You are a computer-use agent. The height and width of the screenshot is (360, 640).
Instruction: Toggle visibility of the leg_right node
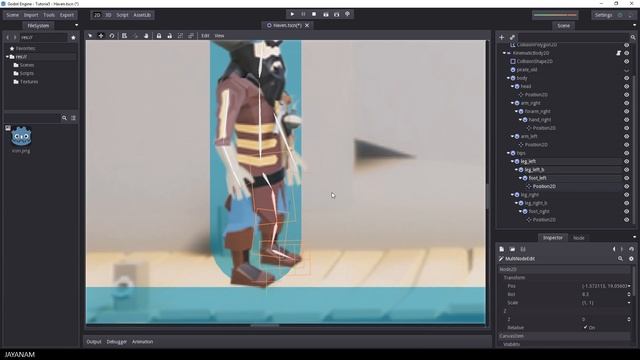point(627,195)
